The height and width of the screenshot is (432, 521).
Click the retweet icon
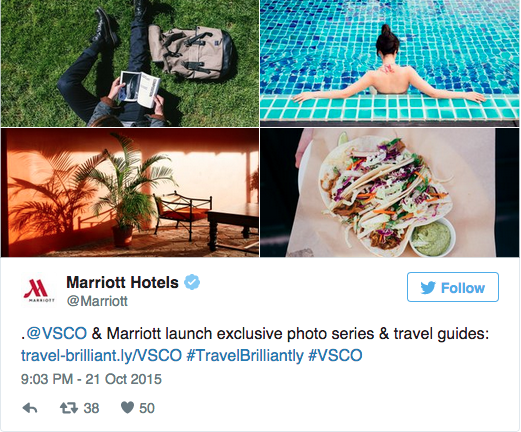(69, 408)
